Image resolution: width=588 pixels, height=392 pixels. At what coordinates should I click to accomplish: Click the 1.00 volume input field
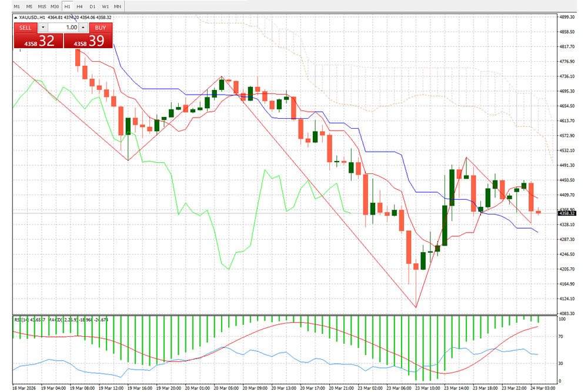(x=62, y=28)
